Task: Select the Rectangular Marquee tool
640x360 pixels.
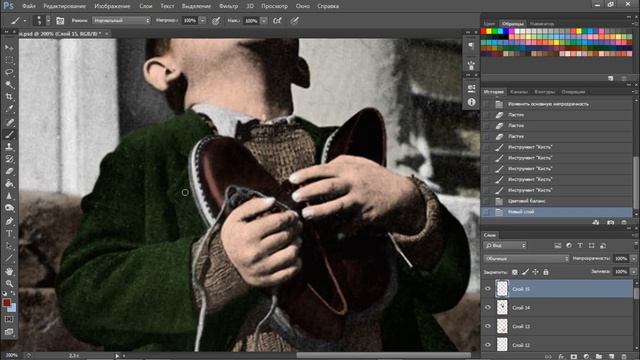Action: pyautogui.click(x=9, y=60)
